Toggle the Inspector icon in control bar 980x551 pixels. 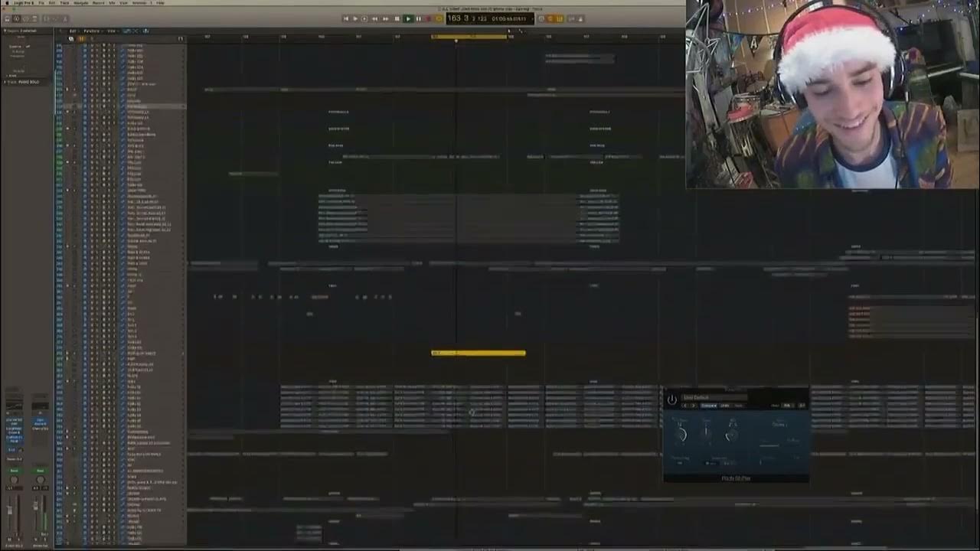(x=17, y=18)
